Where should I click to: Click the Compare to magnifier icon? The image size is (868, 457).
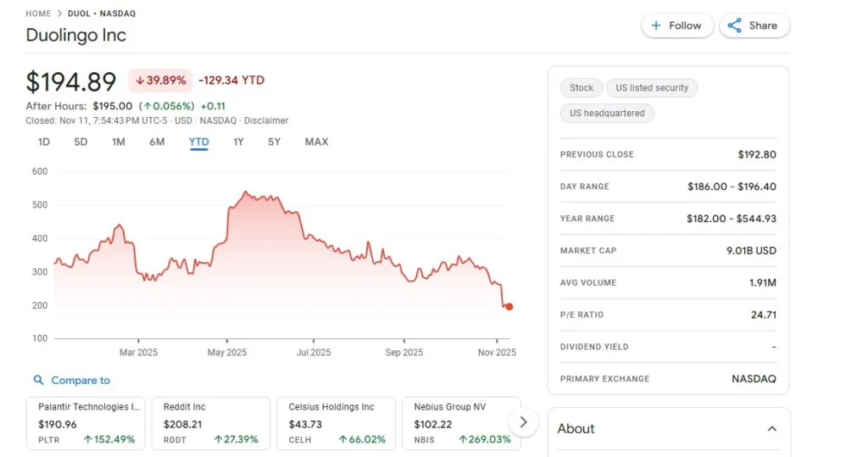[x=38, y=381]
